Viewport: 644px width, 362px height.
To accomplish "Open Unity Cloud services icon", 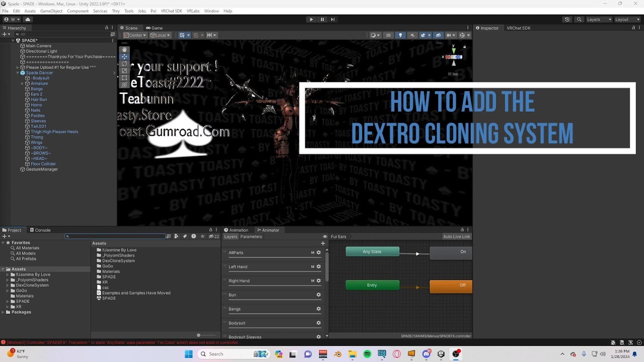I will [x=28, y=20].
